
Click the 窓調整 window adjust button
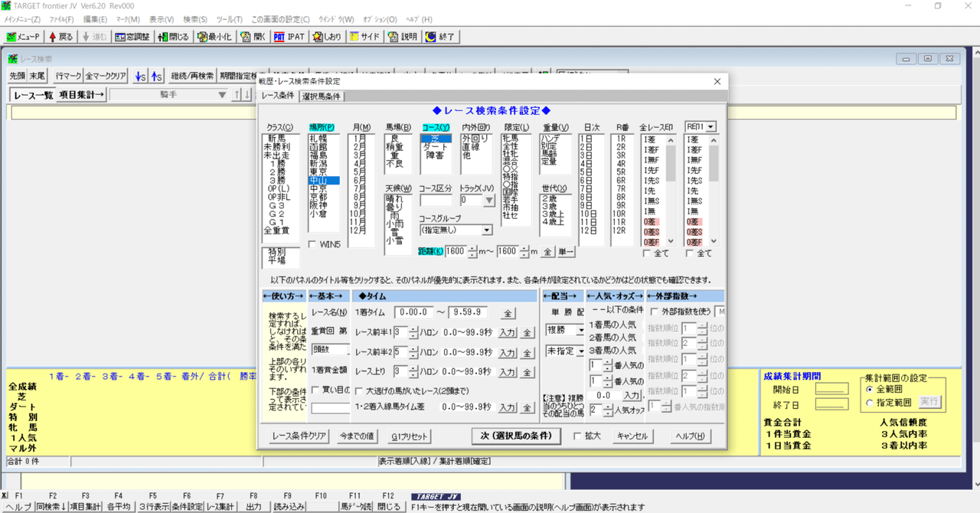tap(132, 36)
